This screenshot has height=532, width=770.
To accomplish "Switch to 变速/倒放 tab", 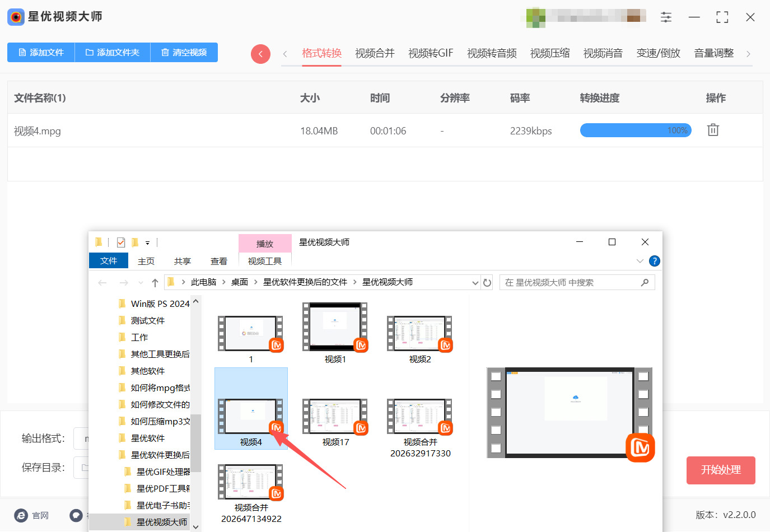I will coord(659,53).
